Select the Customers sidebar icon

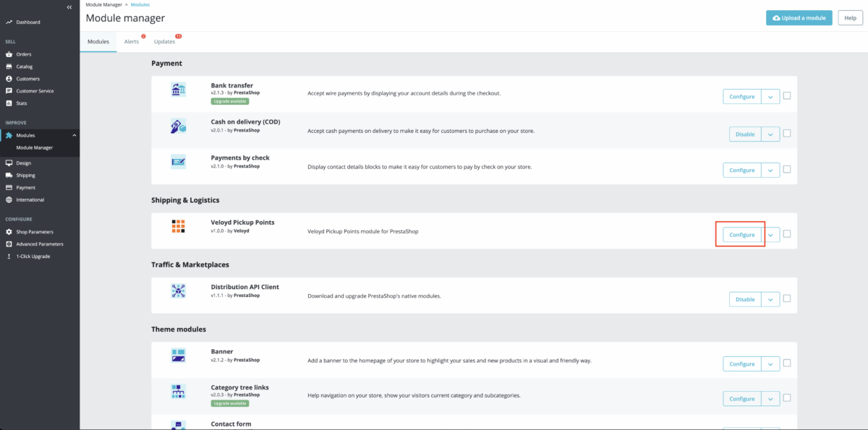tap(9, 79)
